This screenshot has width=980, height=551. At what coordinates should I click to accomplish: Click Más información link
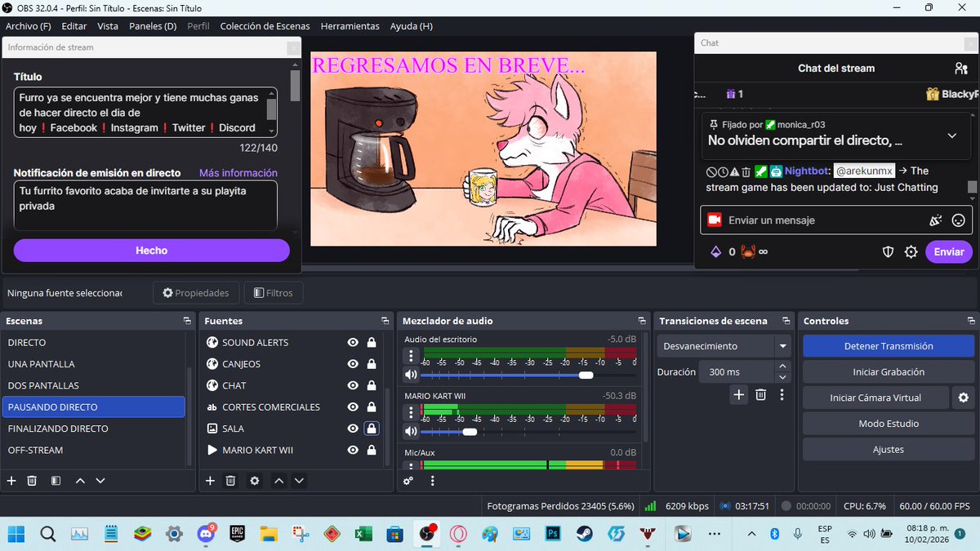[x=238, y=173]
